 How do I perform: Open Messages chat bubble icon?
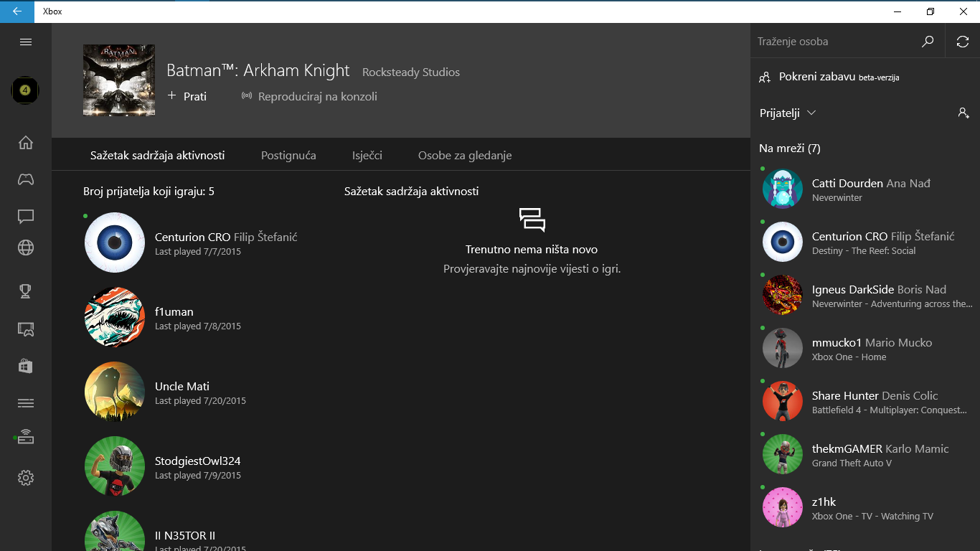pos(26,216)
